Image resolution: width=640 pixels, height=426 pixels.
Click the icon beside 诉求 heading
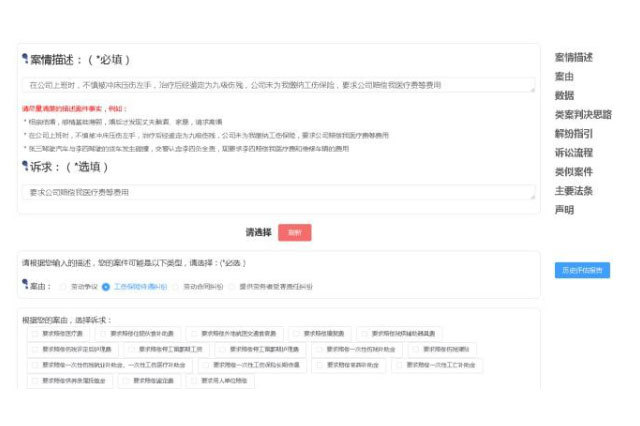pos(25,167)
